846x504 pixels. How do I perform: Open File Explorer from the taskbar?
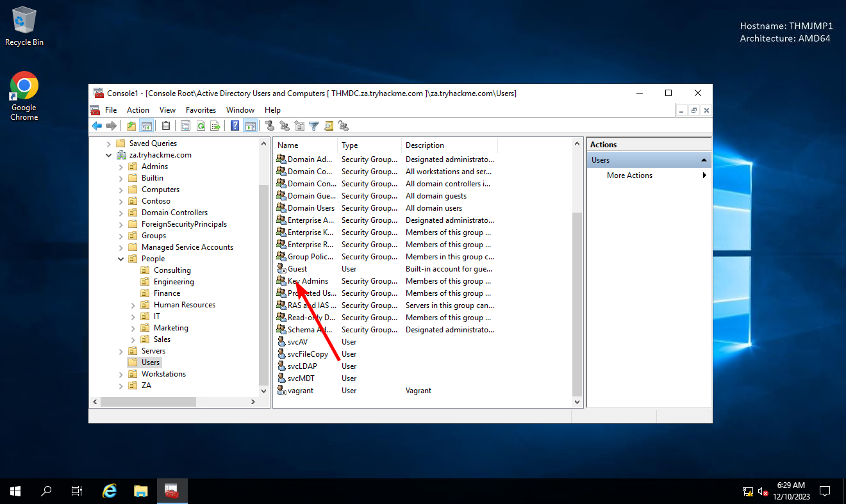(x=140, y=491)
